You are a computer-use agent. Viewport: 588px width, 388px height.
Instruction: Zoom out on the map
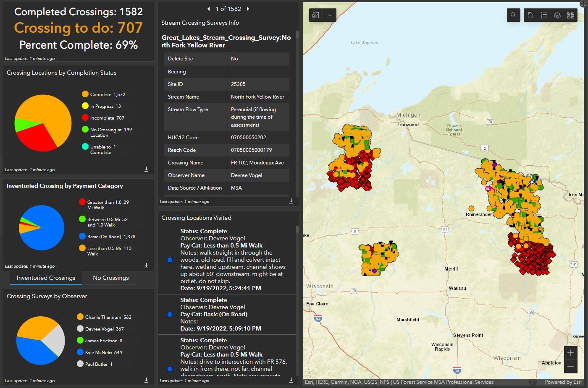click(570, 367)
